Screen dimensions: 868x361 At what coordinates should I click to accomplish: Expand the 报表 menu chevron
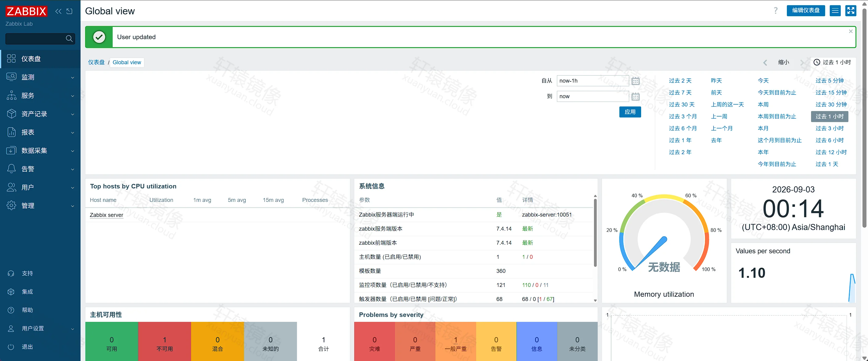(x=73, y=133)
